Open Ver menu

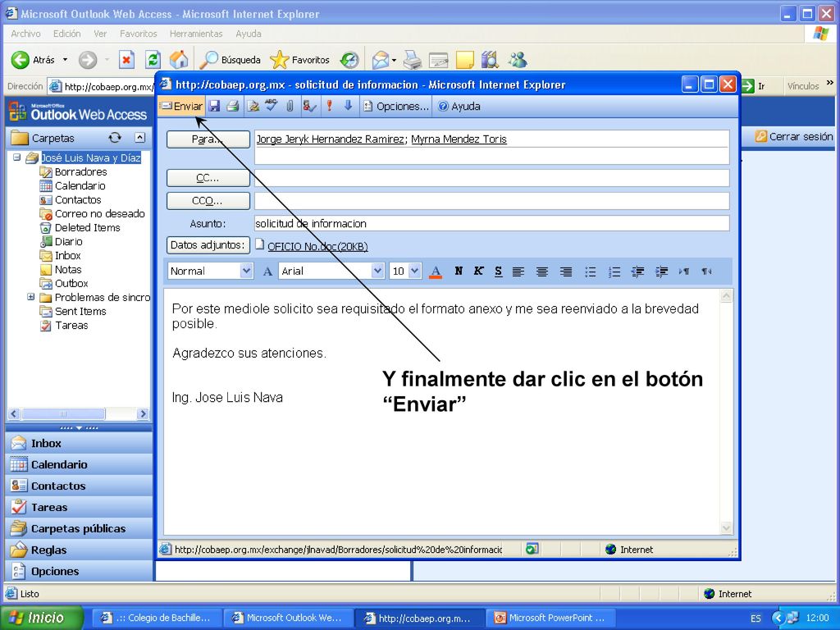click(x=100, y=34)
